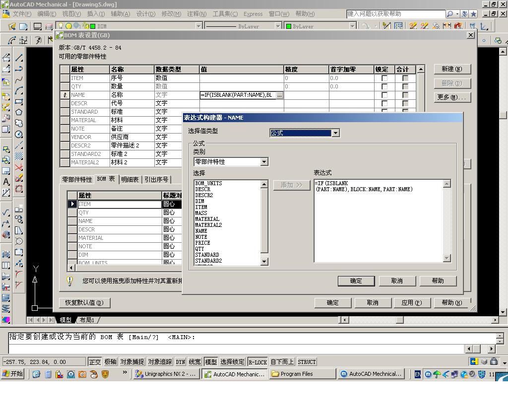Toggle the lock checkbox for ITEM row

[x=384, y=78]
